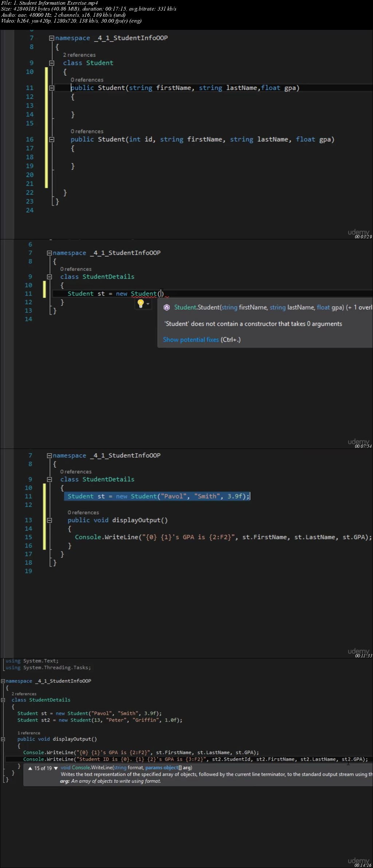This screenshot has width=373, height=868.
Task: Open the dropdown arrow beside the lightbulb
Action: tap(148, 304)
